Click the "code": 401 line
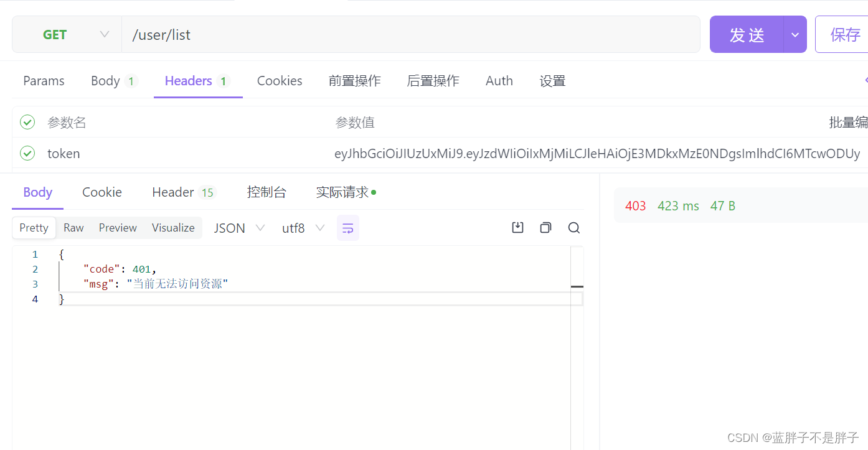This screenshot has width=868, height=450. [x=120, y=269]
